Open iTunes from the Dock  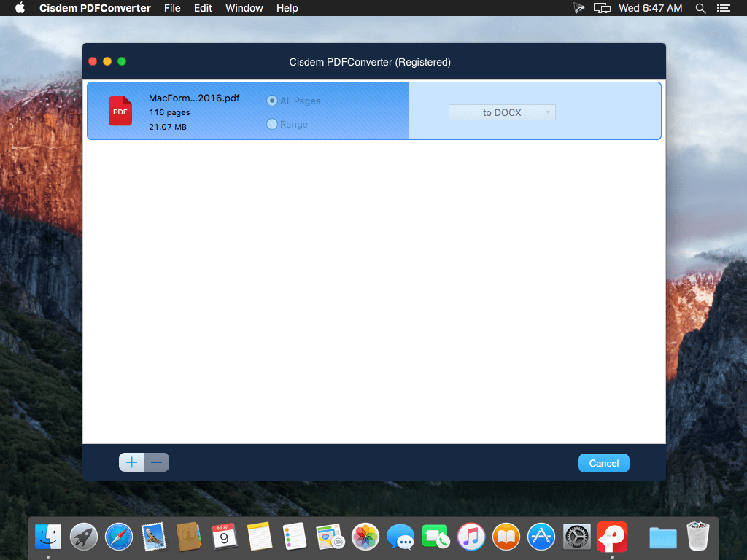pyautogui.click(x=471, y=537)
